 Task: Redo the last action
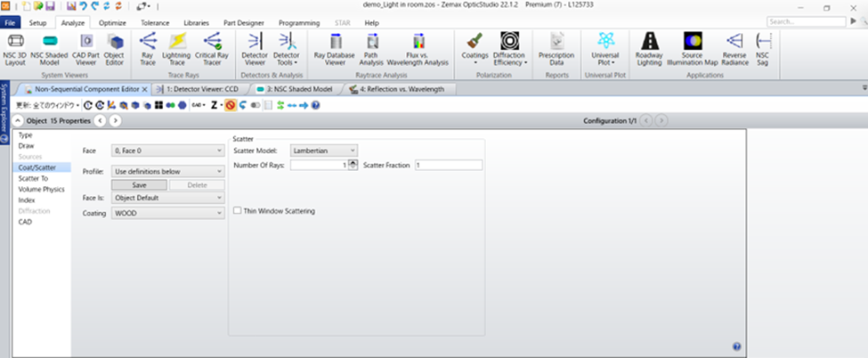click(x=94, y=6)
